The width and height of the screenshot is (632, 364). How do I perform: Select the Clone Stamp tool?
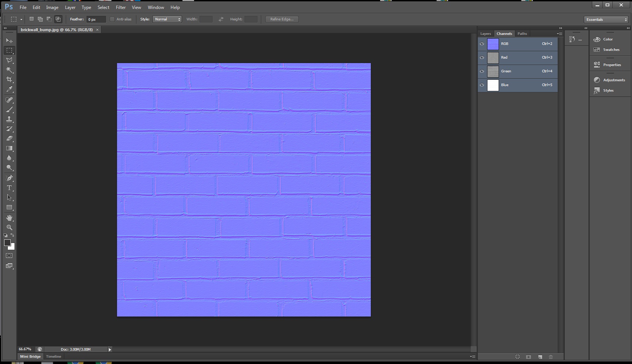pyautogui.click(x=9, y=119)
